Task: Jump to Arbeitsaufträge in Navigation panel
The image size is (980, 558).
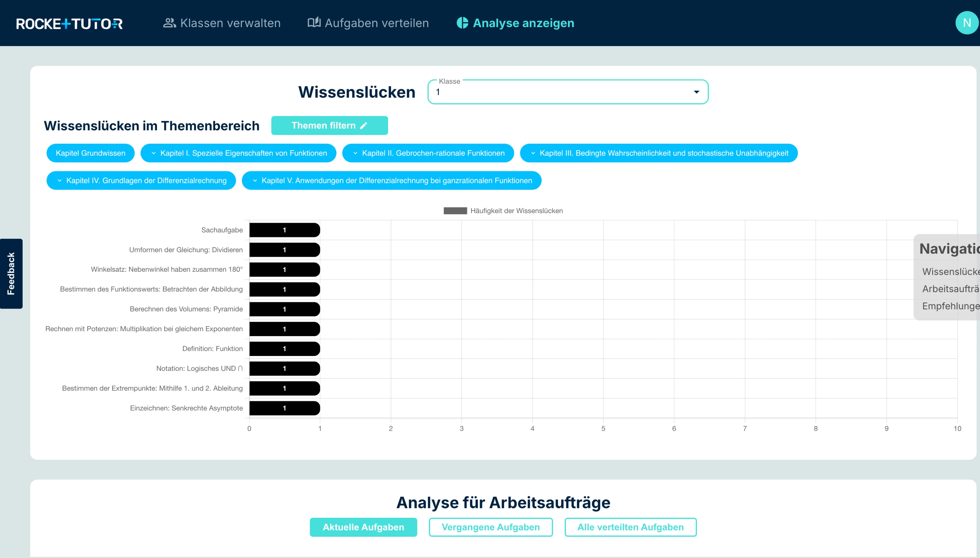Action: pyautogui.click(x=951, y=289)
